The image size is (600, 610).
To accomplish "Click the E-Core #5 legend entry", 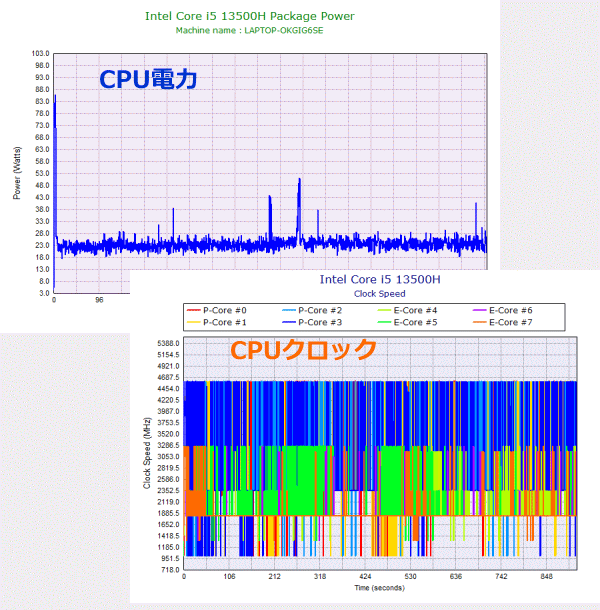I will [407, 323].
